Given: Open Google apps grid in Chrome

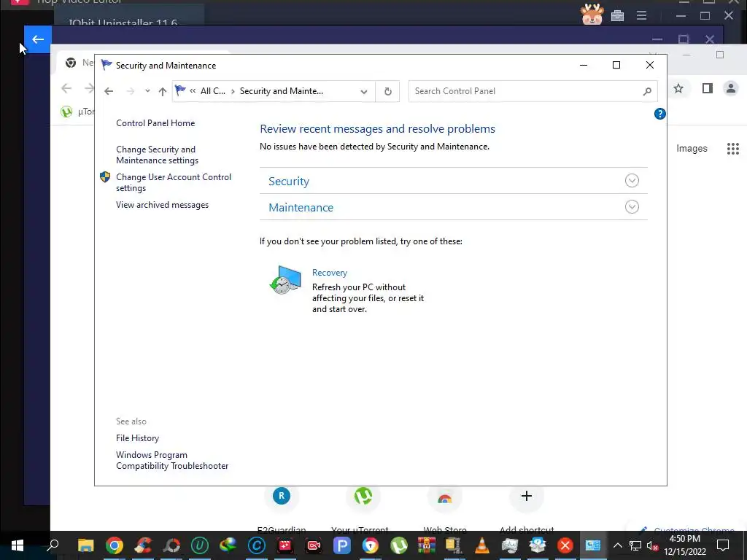Looking at the screenshot, I should 732,149.
